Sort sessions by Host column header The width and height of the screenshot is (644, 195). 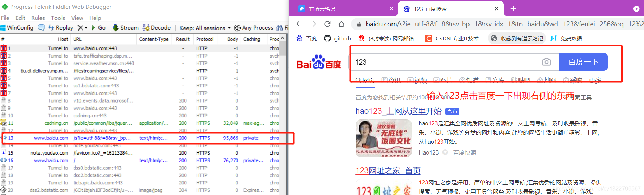click(44, 39)
